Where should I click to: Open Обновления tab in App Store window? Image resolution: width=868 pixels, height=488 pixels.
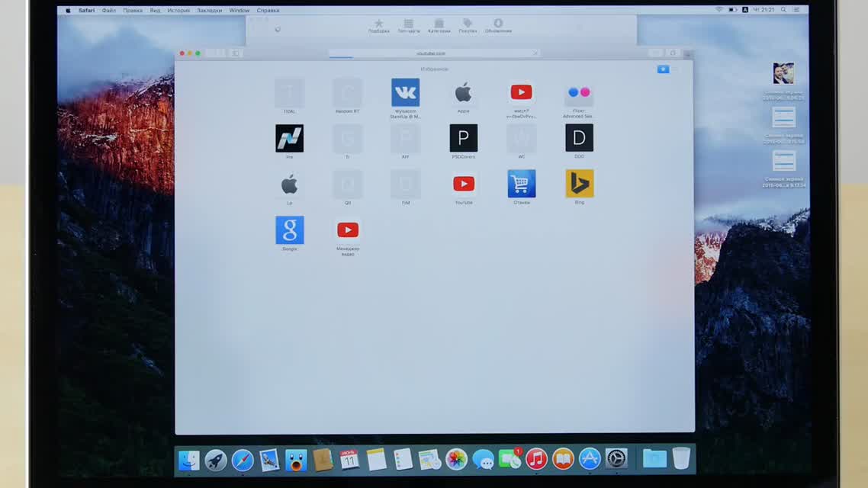[498, 26]
